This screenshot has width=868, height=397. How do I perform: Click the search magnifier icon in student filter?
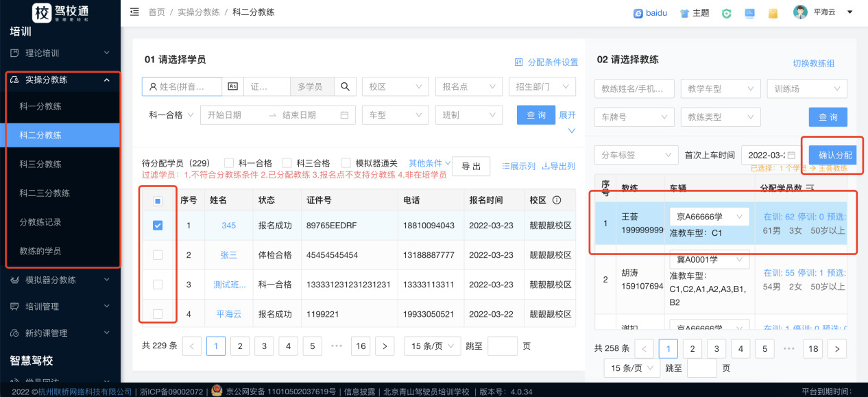346,86
